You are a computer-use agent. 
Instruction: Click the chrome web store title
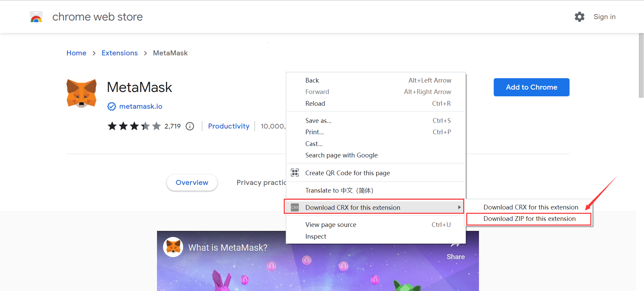point(98,17)
